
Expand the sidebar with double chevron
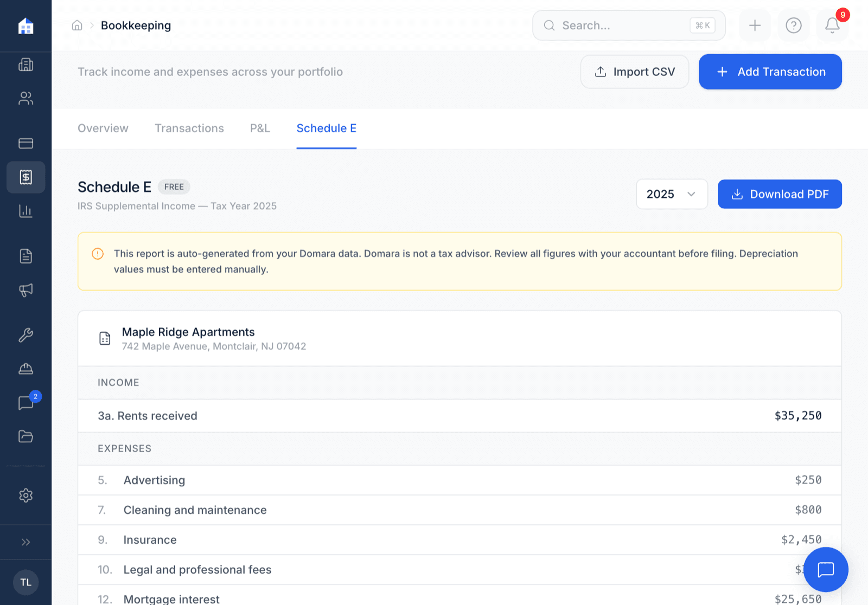pyautogui.click(x=25, y=542)
